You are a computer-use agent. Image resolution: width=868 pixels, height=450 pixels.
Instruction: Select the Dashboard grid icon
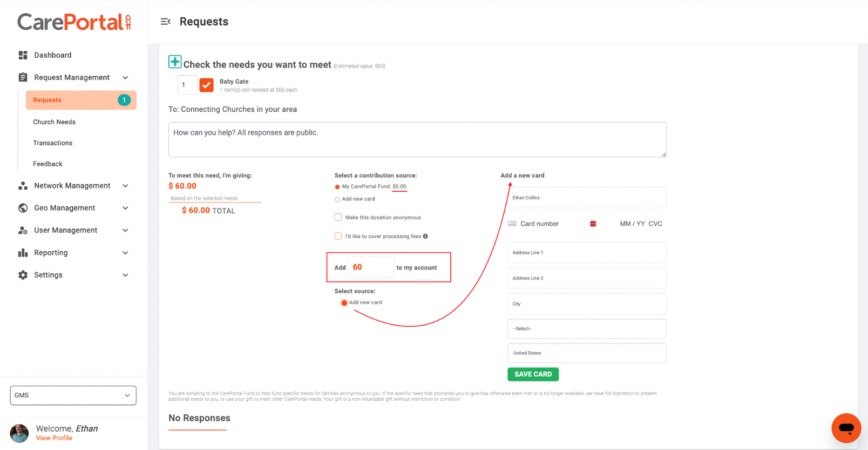coord(22,55)
